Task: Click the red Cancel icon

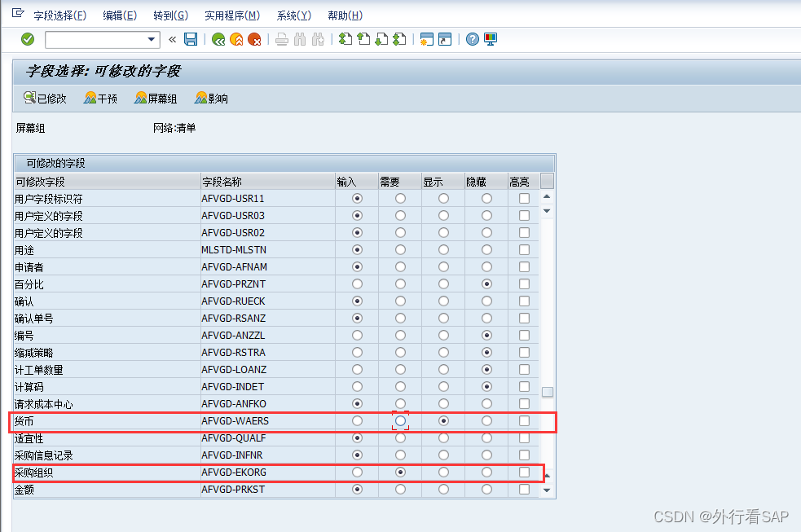Action: (x=254, y=39)
